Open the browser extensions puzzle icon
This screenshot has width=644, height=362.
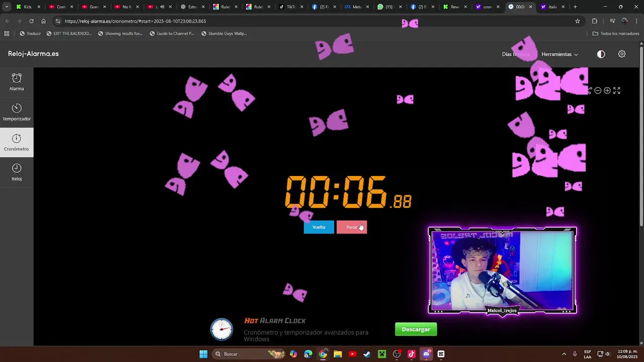[595, 21]
